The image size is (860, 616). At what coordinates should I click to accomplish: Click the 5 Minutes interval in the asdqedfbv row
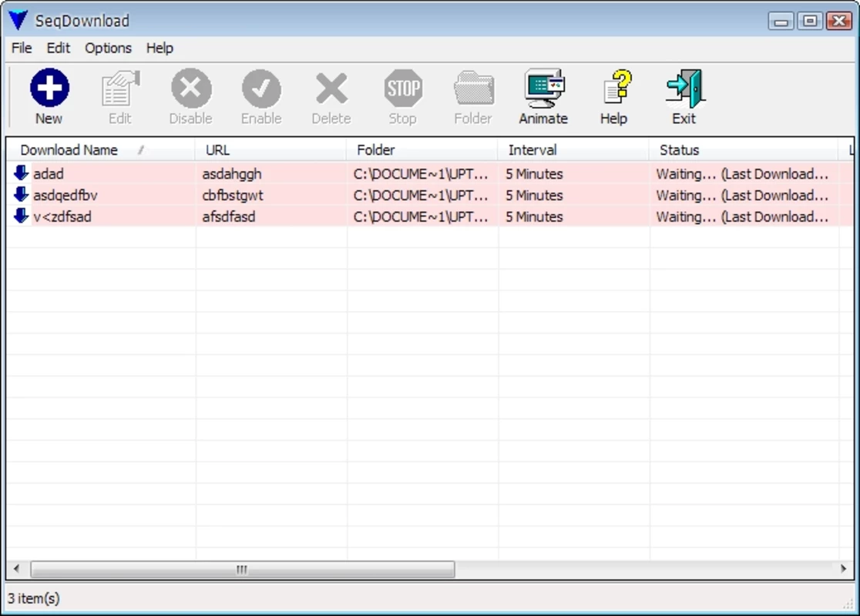(x=534, y=195)
